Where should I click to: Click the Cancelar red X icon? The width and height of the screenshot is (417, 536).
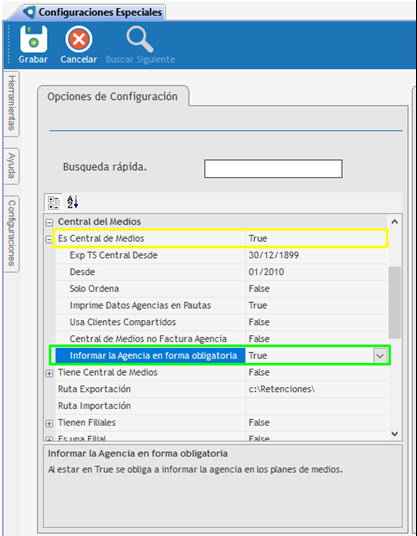tap(79, 39)
